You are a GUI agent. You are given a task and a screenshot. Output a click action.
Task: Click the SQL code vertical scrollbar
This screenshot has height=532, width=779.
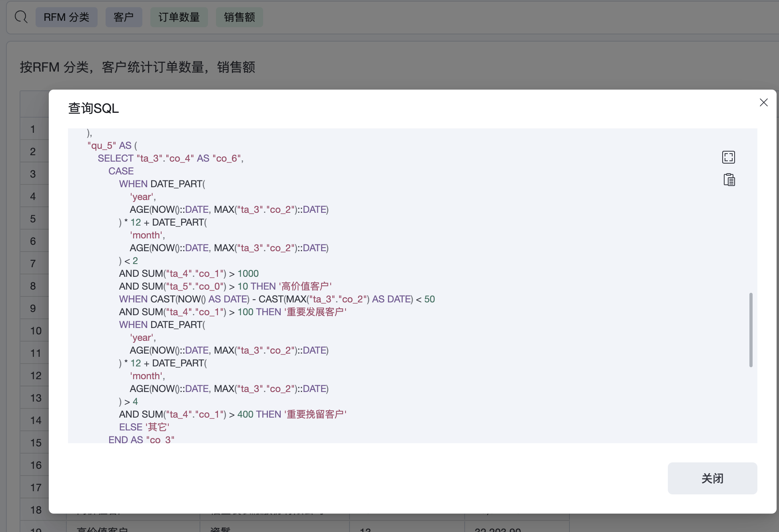tap(751, 330)
